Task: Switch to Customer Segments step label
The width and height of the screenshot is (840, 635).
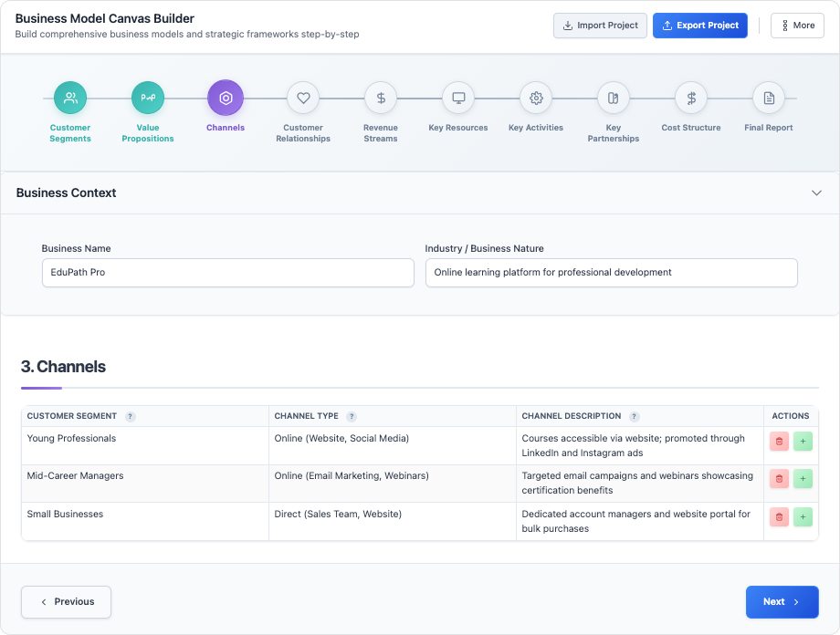Action: point(70,133)
